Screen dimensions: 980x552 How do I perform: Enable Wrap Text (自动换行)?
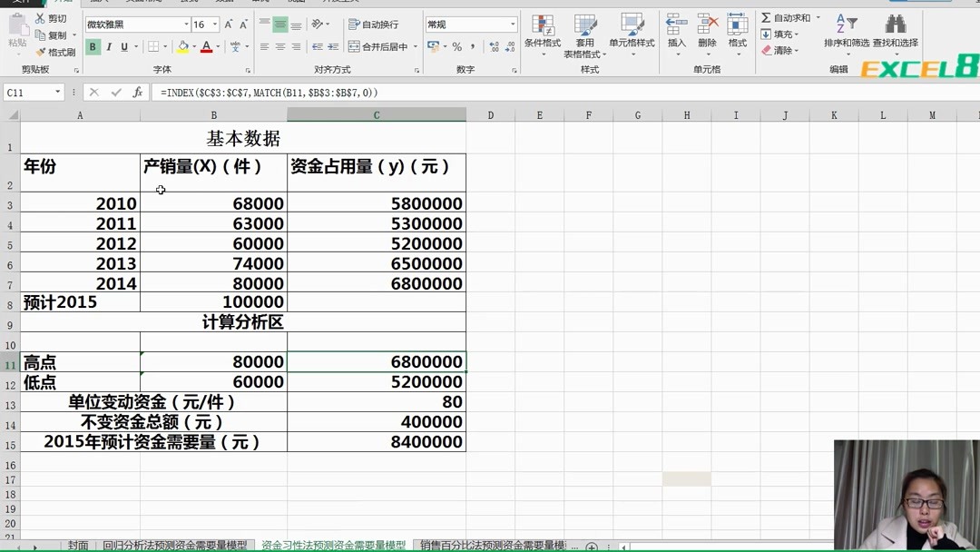pyautogui.click(x=377, y=25)
